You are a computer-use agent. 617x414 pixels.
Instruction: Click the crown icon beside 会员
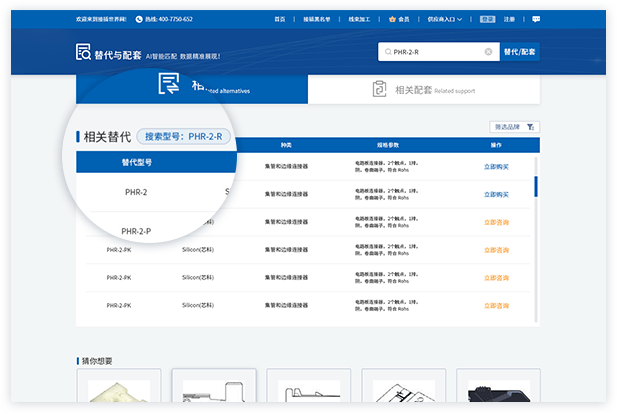tap(392, 19)
